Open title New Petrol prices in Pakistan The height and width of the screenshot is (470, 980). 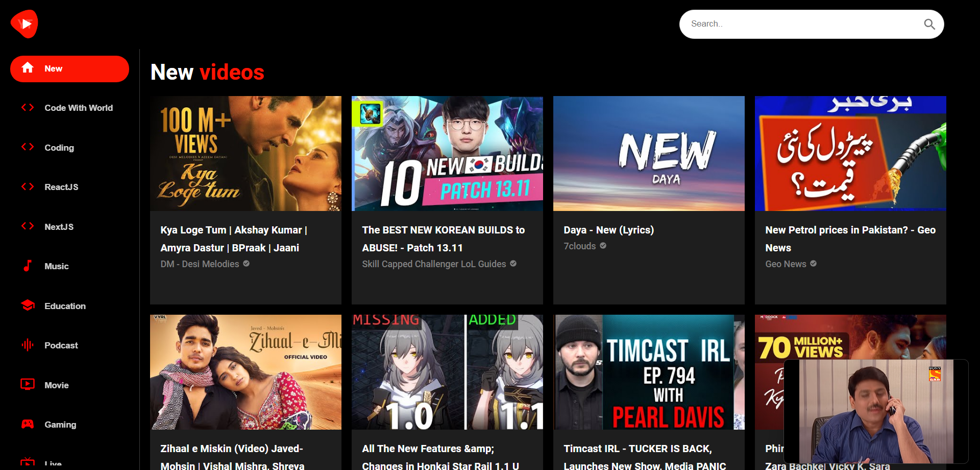[x=850, y=239]
